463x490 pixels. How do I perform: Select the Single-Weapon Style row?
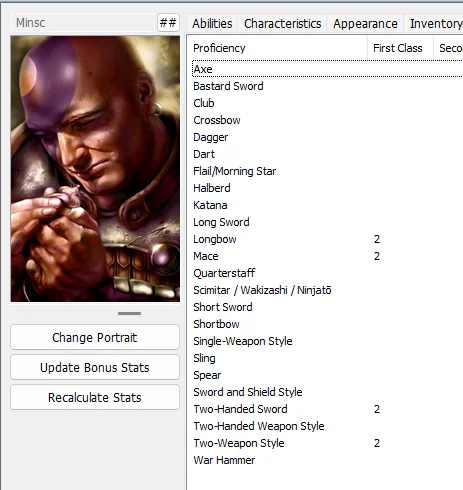[327, 341]
